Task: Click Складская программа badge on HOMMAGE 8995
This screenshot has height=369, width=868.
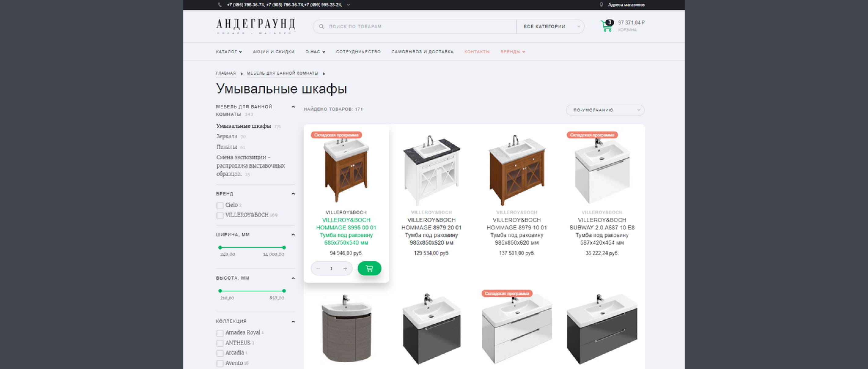Action: click(336, 135)
